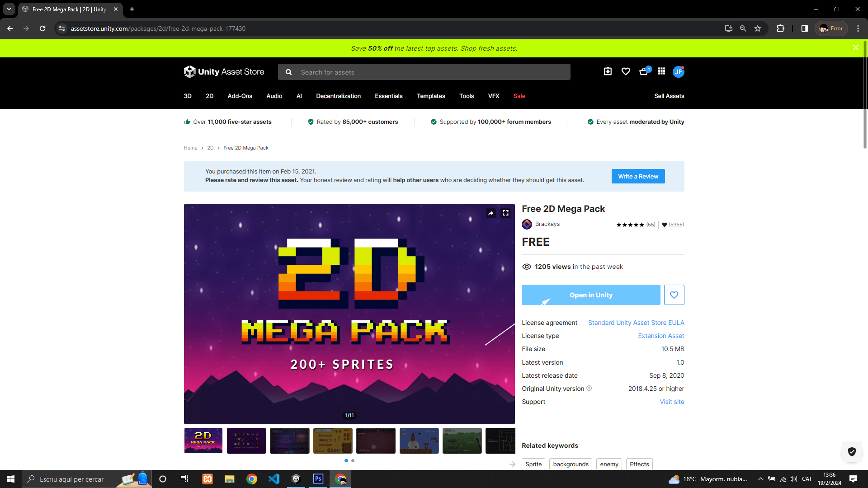The width and height of the screenshot is (868, 488).
Task: Open the Unity apps grid menu
Action: (661, 71)
